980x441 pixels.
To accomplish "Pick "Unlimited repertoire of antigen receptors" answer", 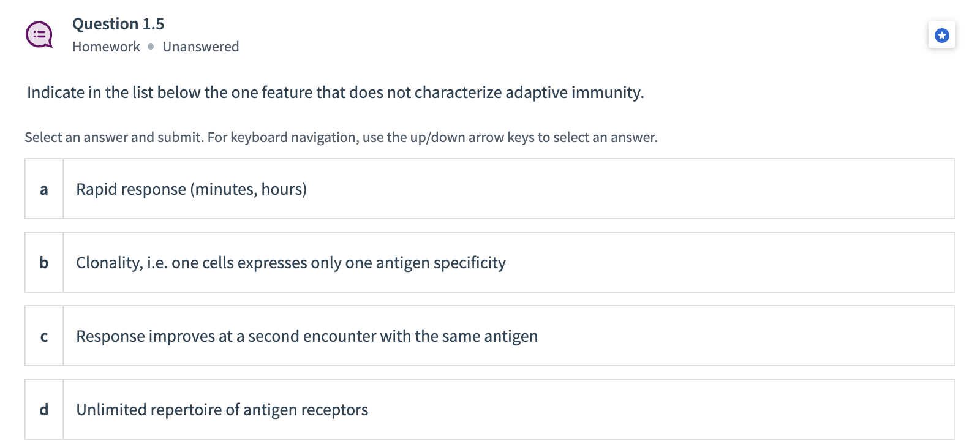I will [x=222, y=410].
